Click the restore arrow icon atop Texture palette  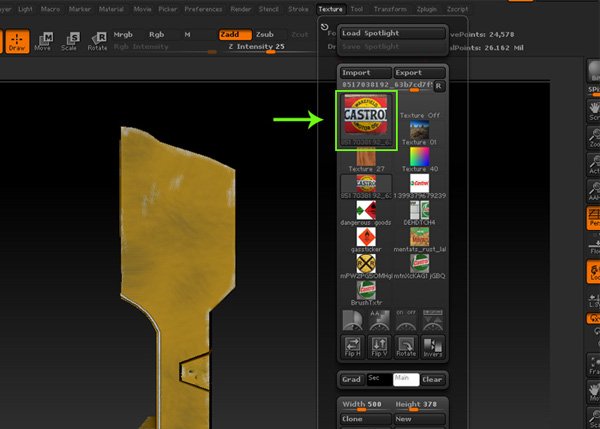pos(324,27)
